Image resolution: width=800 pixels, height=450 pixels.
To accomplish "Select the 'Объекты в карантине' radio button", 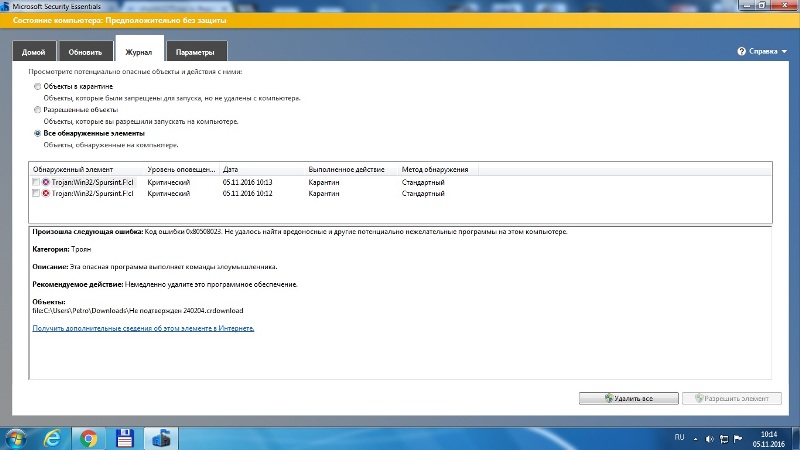I will 38,87.
